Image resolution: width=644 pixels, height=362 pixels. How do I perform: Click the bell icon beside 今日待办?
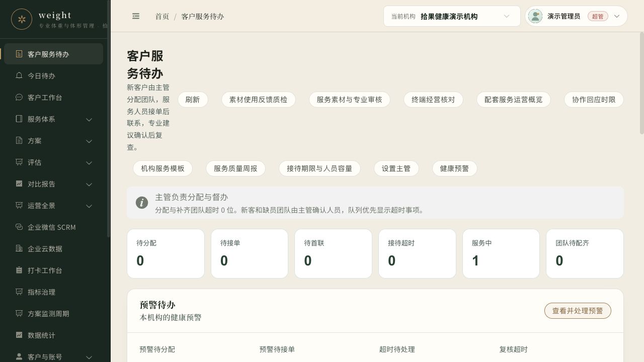tap(19, 75)
